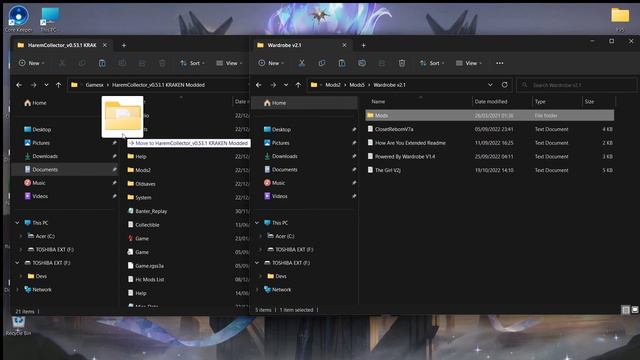640x360 pixels.
Task: Click Cut icon in Wardrobe v2.1 toolbar
Action: pos(302,63)
